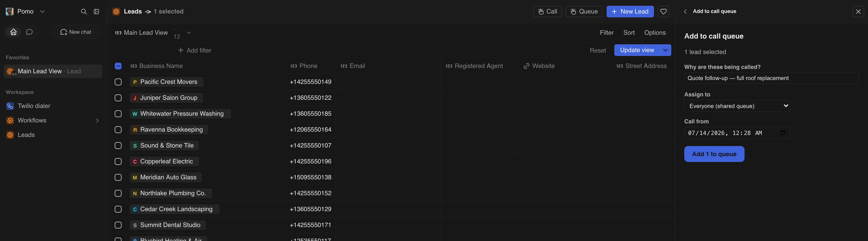The image size is (868, 241).
Task: Open Twilio dialer in workspace
Action: click(x=34, y=106)
